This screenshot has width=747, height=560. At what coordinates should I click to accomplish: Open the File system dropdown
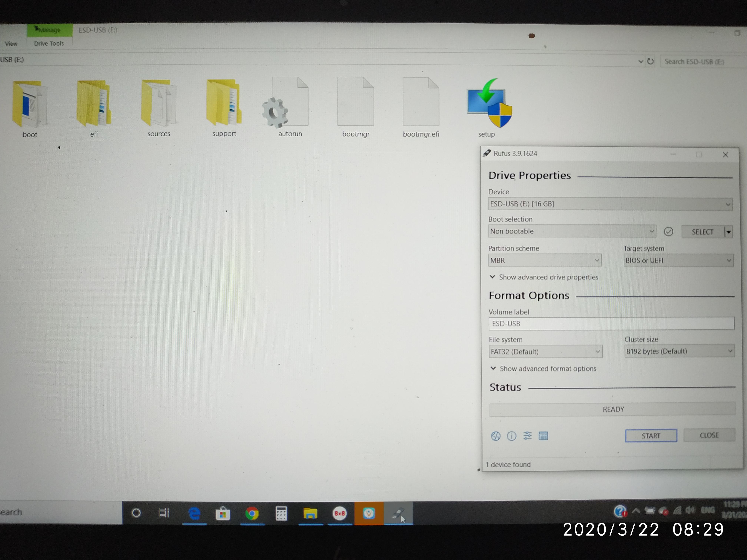545,351
